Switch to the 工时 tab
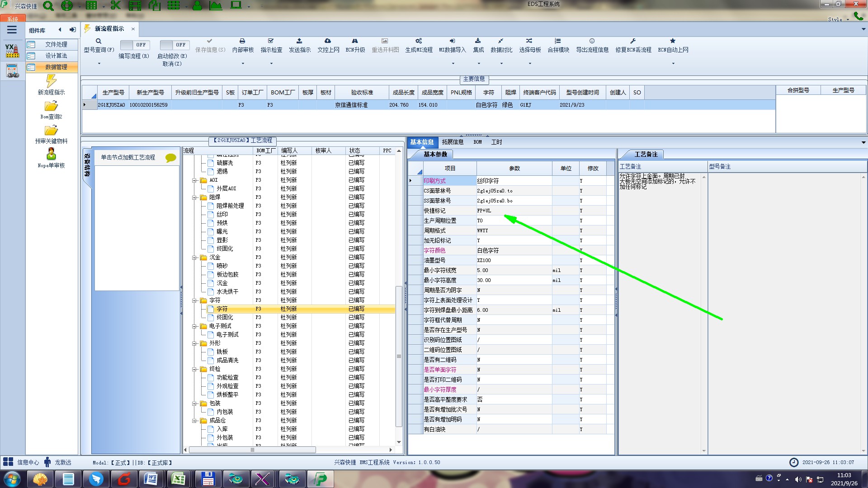This screenshot has height=488, width=868. (496, 142)
